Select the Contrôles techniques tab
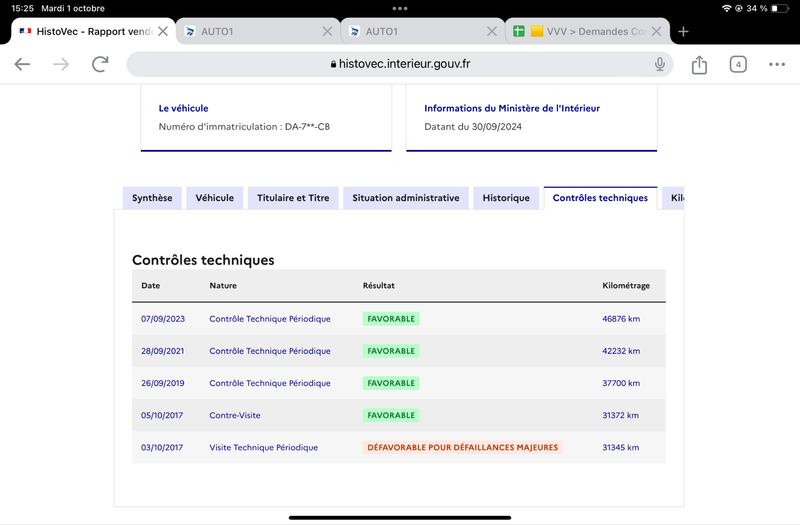The image size is (800, 525). (600, 198)
